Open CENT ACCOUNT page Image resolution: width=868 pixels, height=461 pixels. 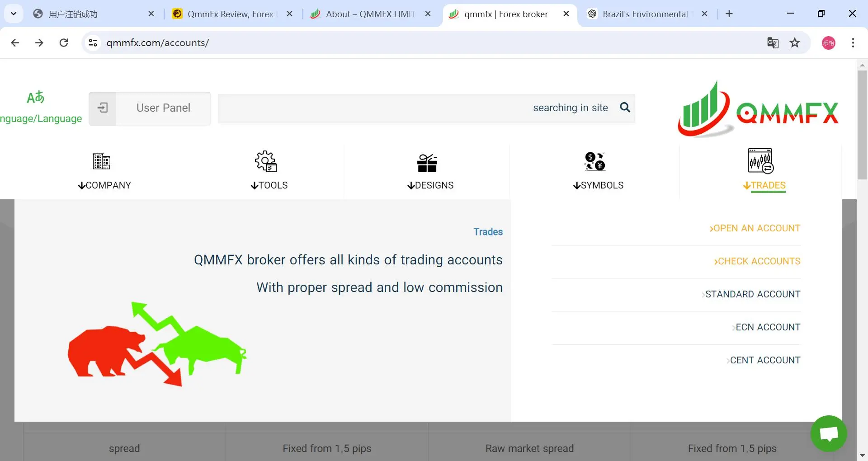click(x=764, y=360)
